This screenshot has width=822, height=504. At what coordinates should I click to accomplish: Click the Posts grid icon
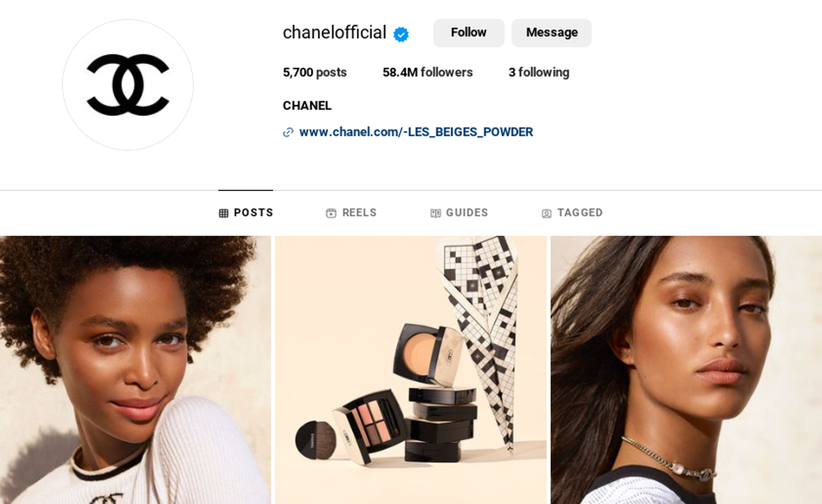pyautogui.click(x=223, y=213)
